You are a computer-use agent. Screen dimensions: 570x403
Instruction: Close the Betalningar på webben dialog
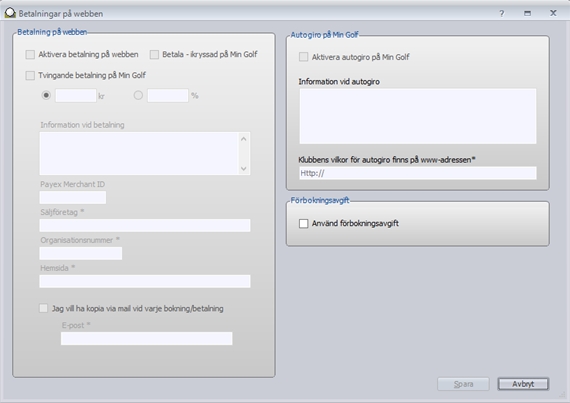pos(553,13)
